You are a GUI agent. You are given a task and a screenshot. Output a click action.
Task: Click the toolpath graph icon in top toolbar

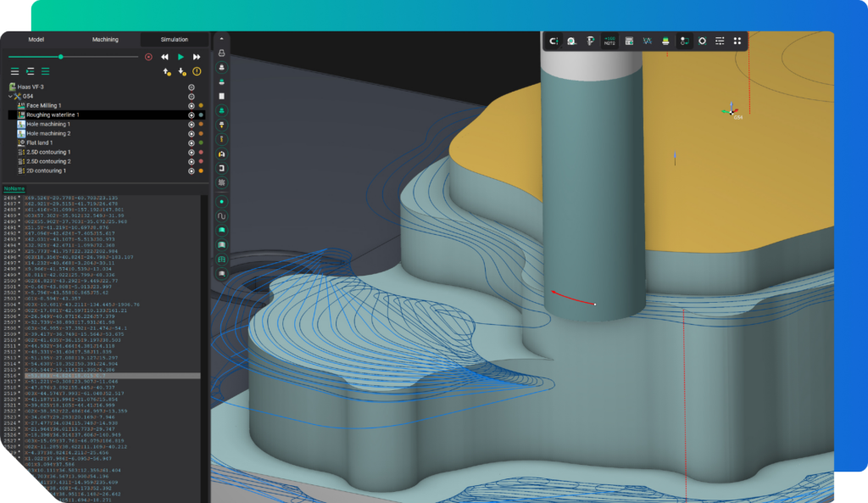tap(647, 41)
